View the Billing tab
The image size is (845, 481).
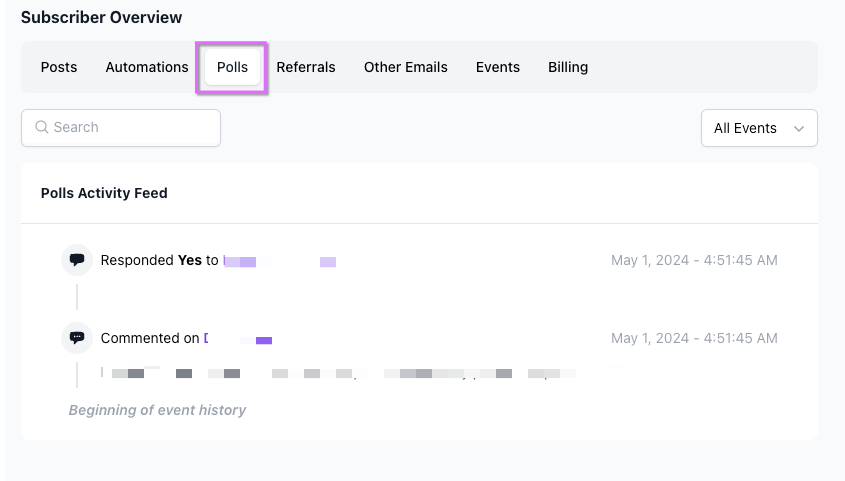[568, 67]
